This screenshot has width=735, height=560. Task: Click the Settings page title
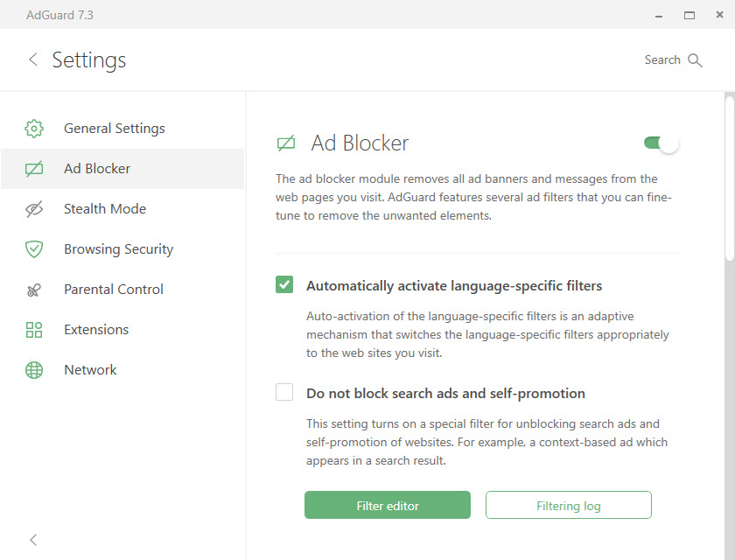click(89, 60)
